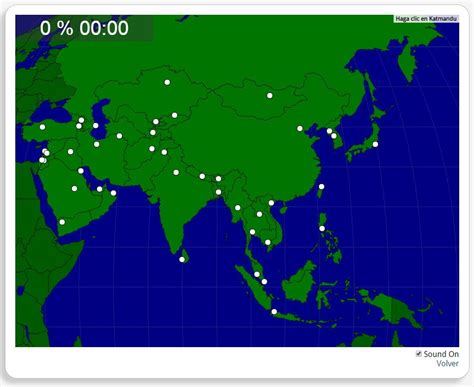474x387 pixels.
Task: Click the Singapore dot below Malaysia
Action: [x=264, y=282]
